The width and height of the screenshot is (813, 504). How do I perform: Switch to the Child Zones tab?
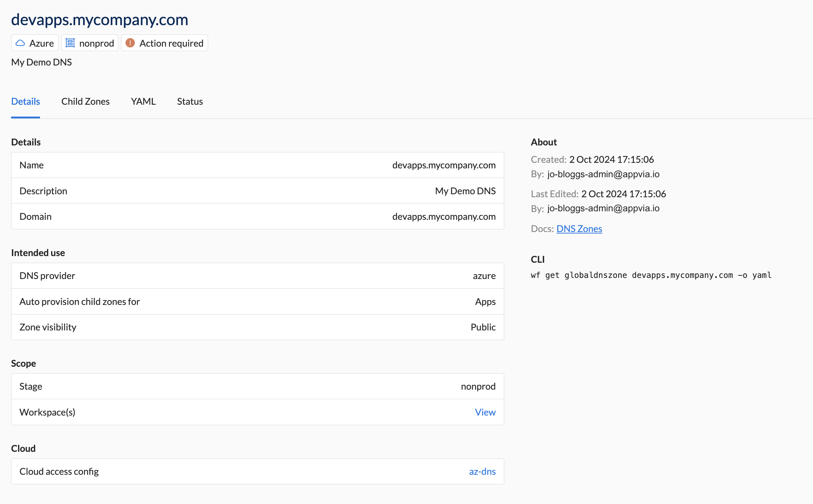point(86,101)
